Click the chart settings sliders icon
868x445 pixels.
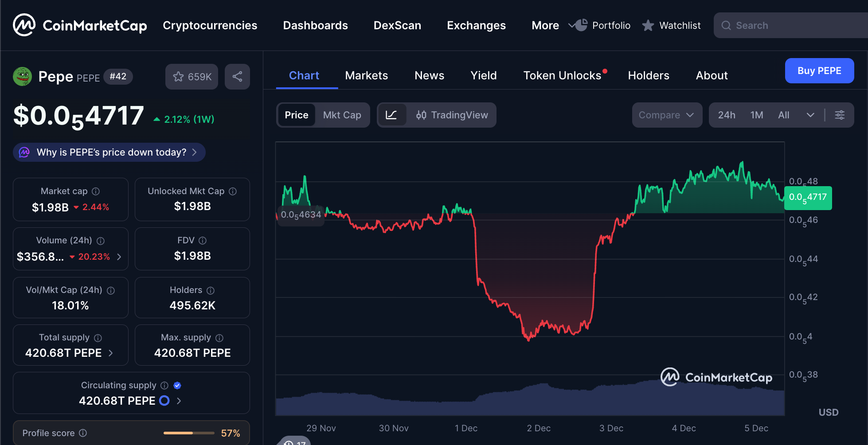click(x=840, y=115)
